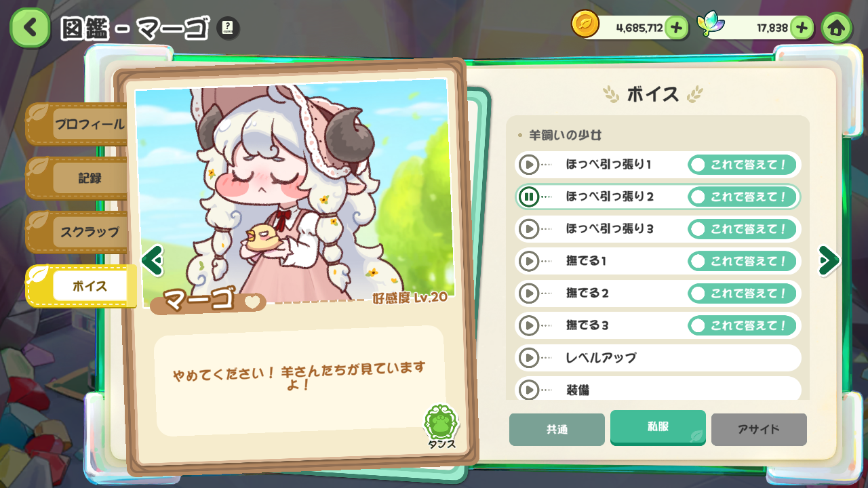Toggle これで答えて for 撫でる2

click(x=742, y=293)
